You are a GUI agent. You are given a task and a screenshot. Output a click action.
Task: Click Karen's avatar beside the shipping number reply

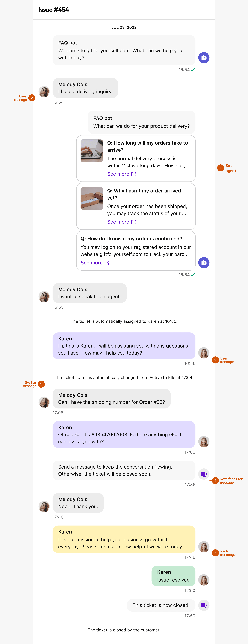(x=204, y=442)
